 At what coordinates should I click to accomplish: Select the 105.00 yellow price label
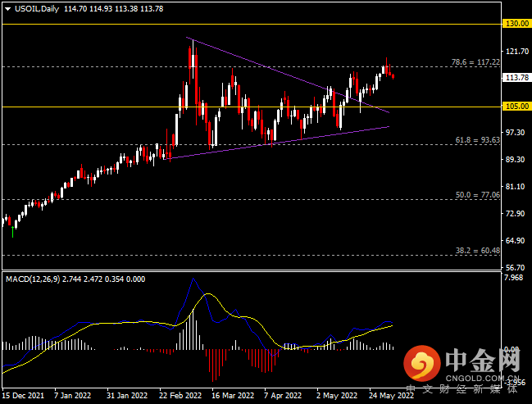click(516, 107)
